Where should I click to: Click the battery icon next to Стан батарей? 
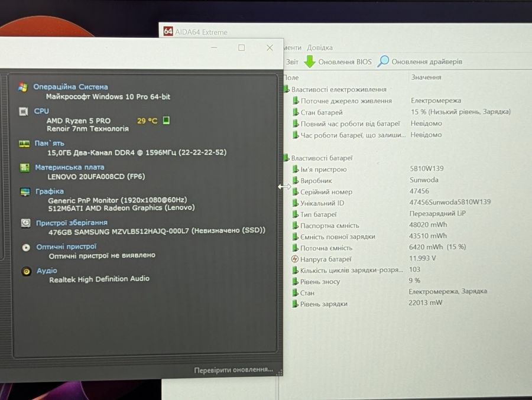[x=296, y=112]
